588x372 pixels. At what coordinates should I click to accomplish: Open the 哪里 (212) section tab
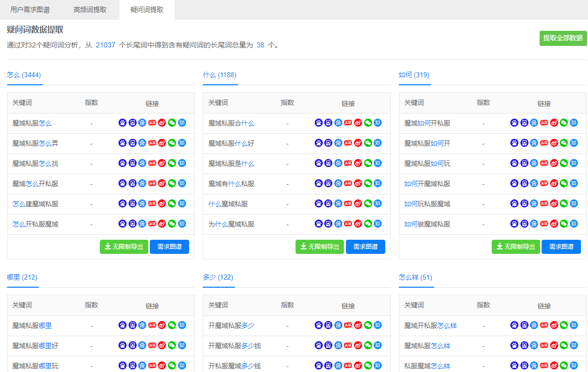point(22,278)
